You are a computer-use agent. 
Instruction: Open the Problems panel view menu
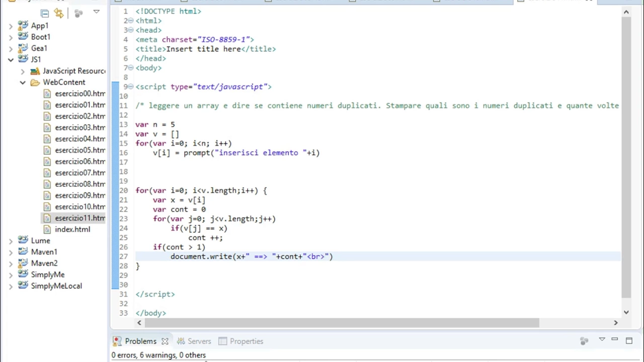point(602,340)
